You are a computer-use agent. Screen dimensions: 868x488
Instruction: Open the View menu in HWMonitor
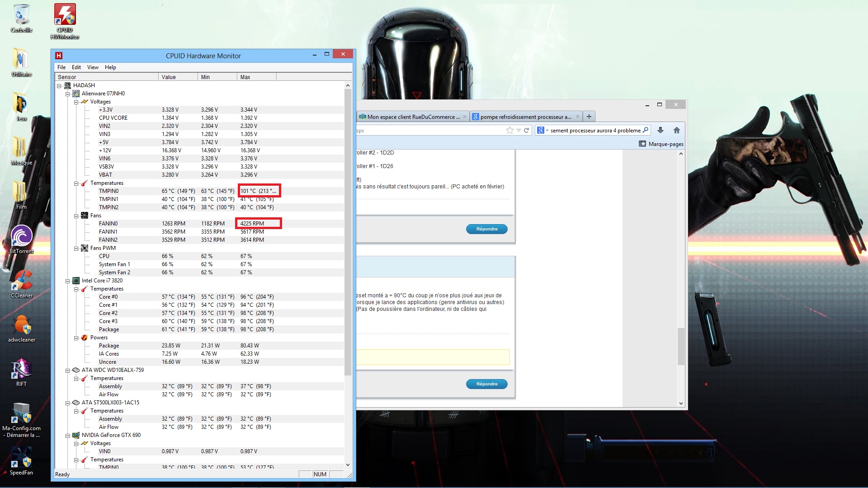tap(93, 67)
